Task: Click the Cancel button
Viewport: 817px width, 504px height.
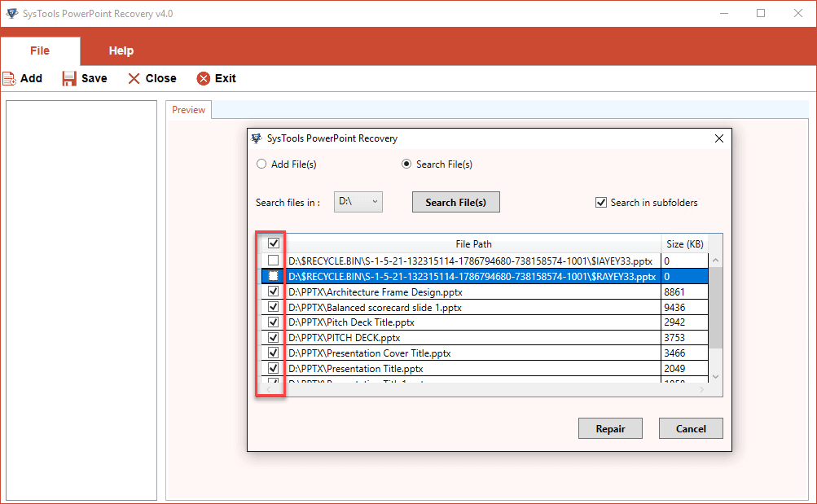Action: (x=691, y=428)
